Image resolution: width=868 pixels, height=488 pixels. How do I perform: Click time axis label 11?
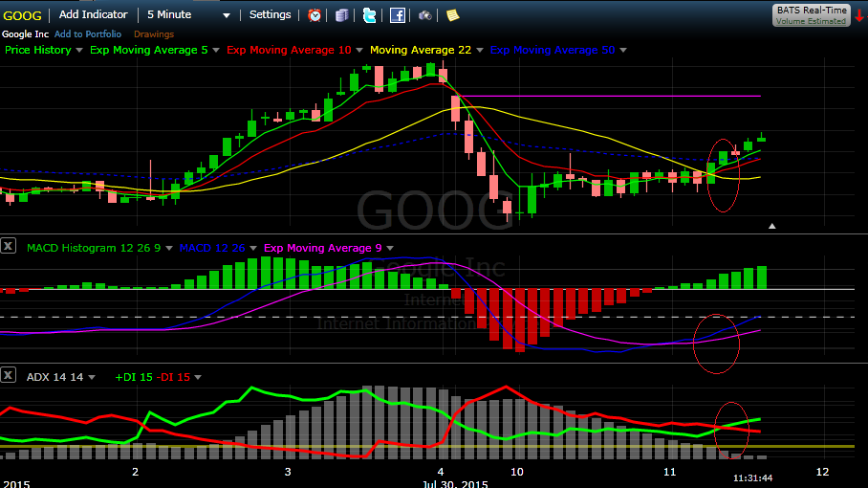(670, 472)
